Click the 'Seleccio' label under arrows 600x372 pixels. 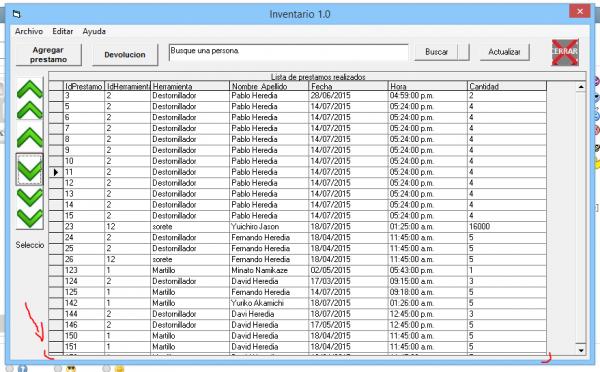30,245
